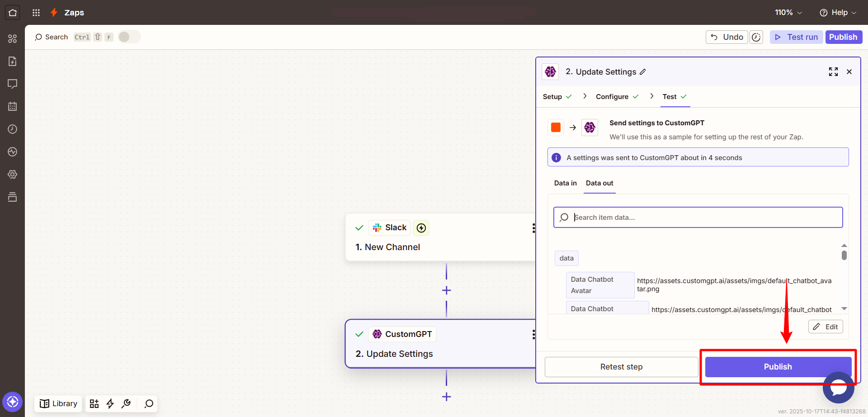This screenshot has height=417, width=868.
Task: Click Publish in the top toolbar
Action: coord(843,37)
